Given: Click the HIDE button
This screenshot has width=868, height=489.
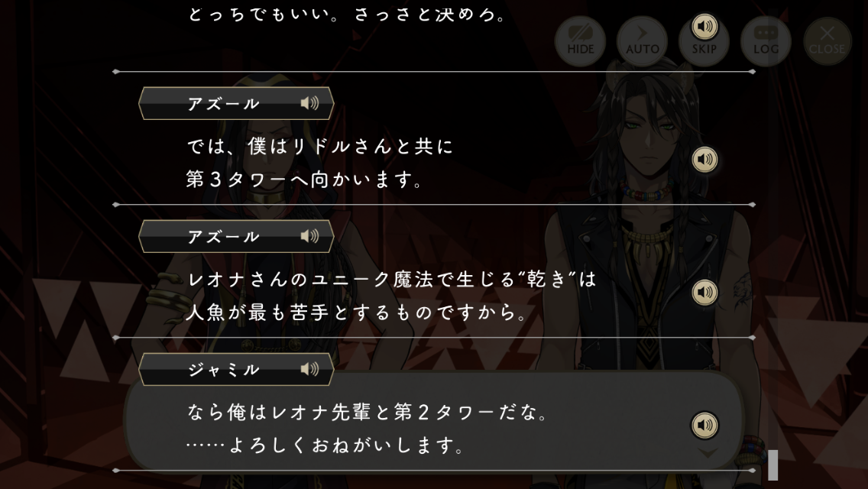Looking at the screenshot, I should click(x=580, y=41).
